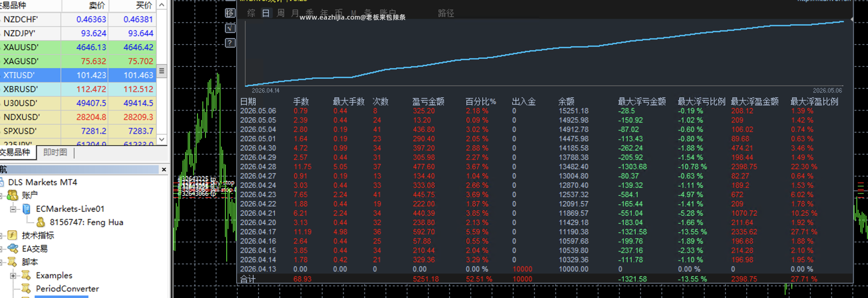Click the Examples folder script icon
The width and height of the screenshot is (868, 298).
[x=26, y=275]
